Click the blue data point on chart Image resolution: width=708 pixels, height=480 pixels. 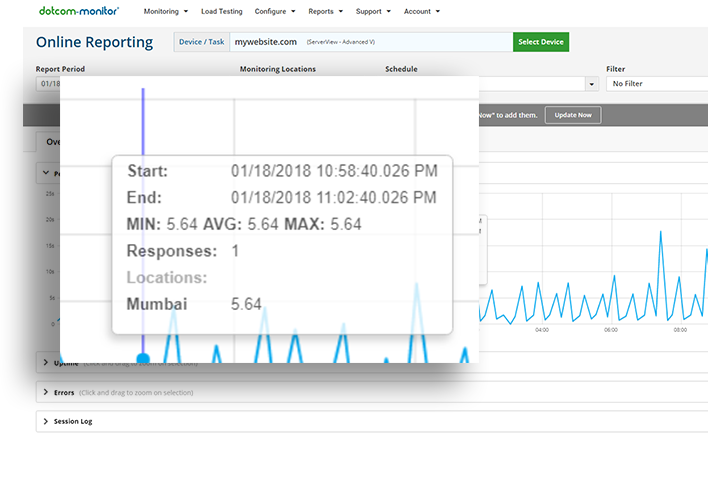(x=143, y=358)
